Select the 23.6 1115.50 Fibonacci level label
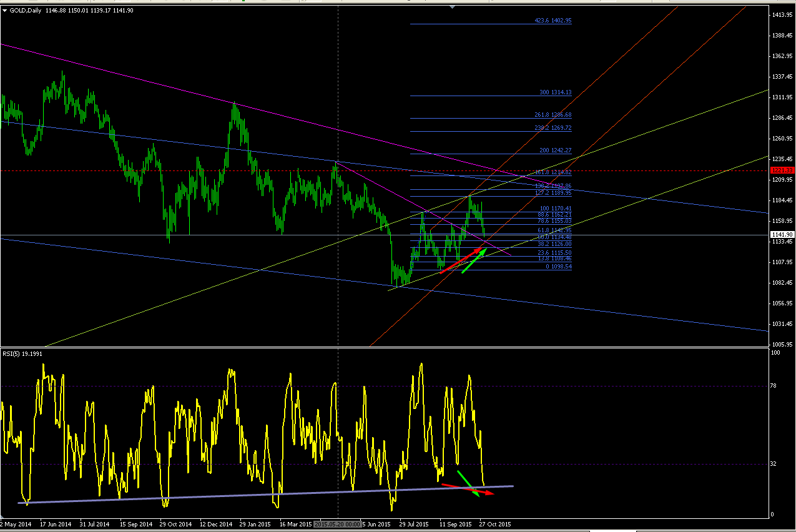Image resolution: width=796 pixels, height=532 pixels. (x=554, y=253)
